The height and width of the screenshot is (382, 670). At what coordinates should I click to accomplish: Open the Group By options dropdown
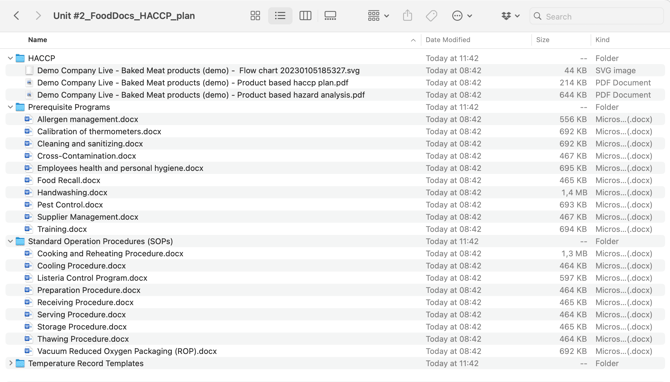pyautogui.click(x=378, y=16)
